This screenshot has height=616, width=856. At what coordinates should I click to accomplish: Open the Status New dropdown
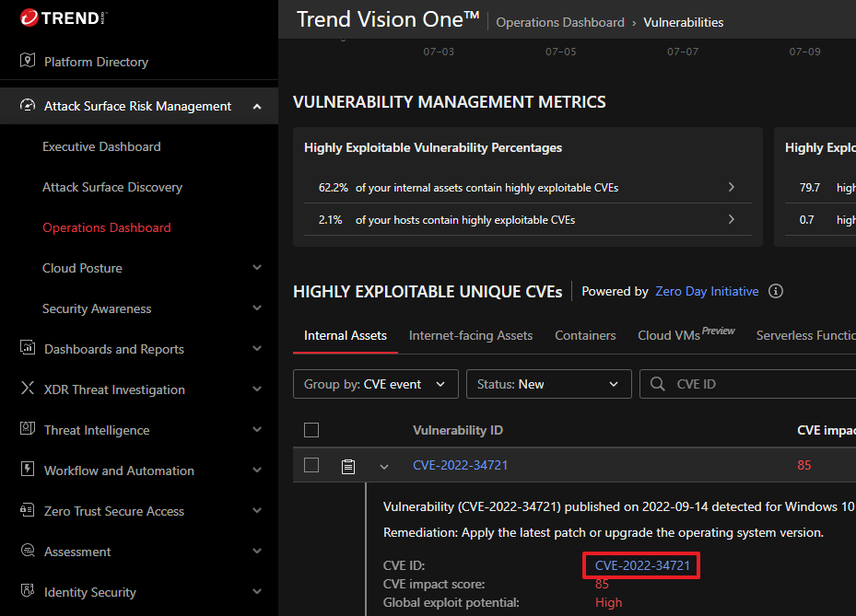click(x=548, y=384)
